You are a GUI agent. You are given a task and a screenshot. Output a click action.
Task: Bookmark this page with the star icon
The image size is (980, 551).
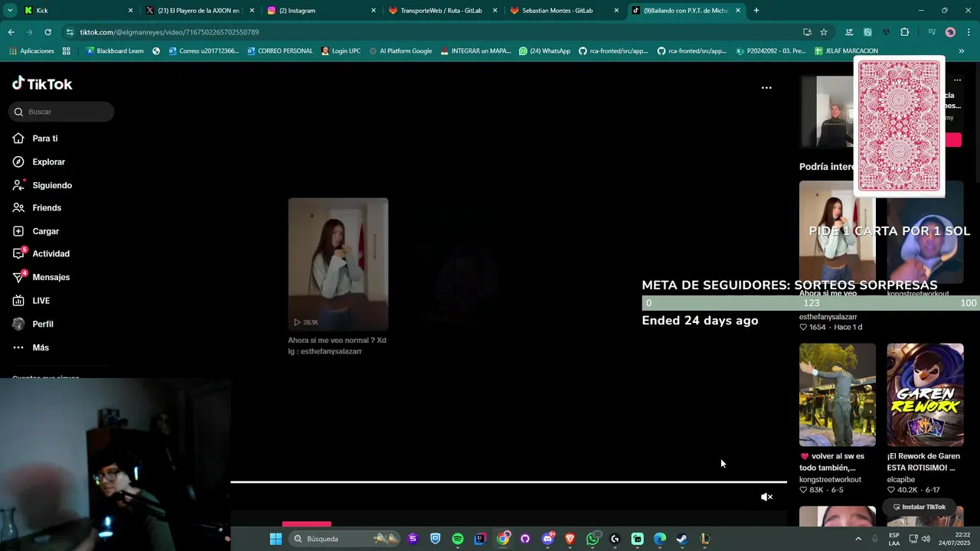coord(824,32)
